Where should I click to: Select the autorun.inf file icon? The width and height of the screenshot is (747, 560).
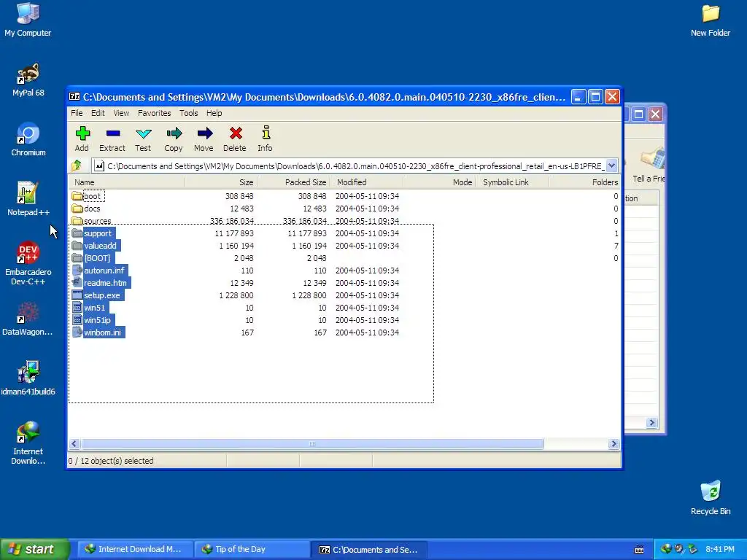(x=77, y=271)
